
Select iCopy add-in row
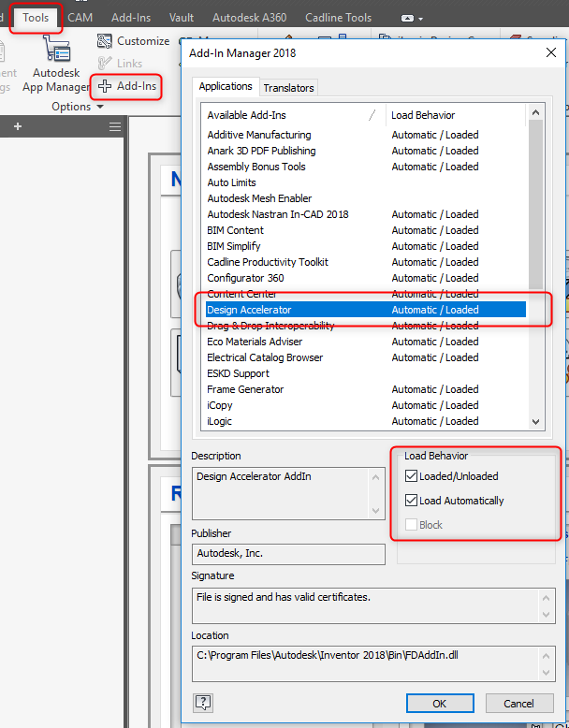365,405
